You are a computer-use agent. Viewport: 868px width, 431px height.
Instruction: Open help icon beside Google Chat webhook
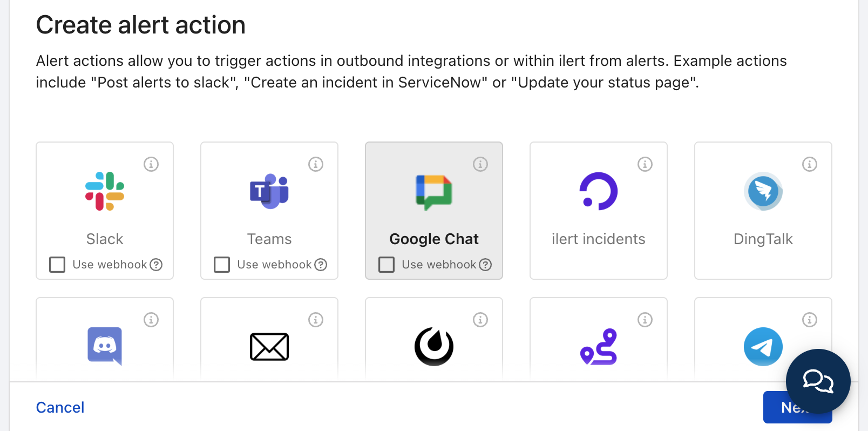pyautogui.click(x=485, y=265)
